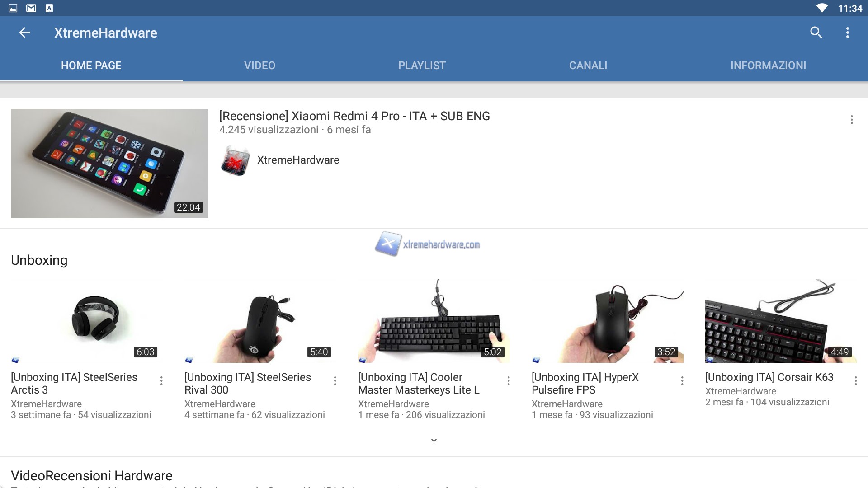Open options for Corsair K63 video

[x=856, y=381]
